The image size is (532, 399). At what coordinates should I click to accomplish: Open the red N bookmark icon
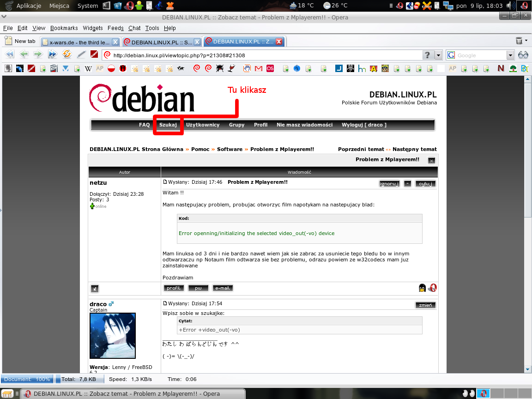[501, 68]
